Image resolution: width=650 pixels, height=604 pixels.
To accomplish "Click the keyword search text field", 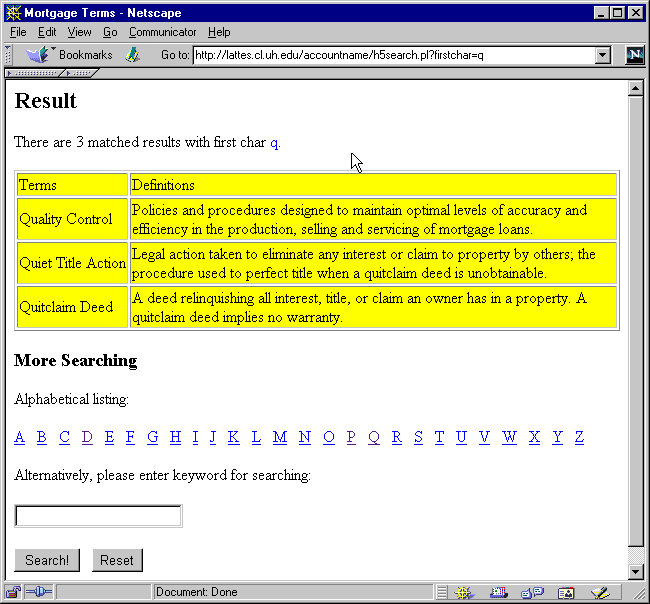I will click(98, 516).
